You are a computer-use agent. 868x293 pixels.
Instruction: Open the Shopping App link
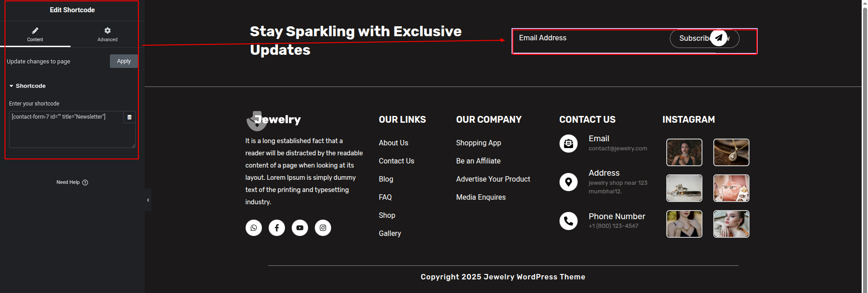pos(478,143)
